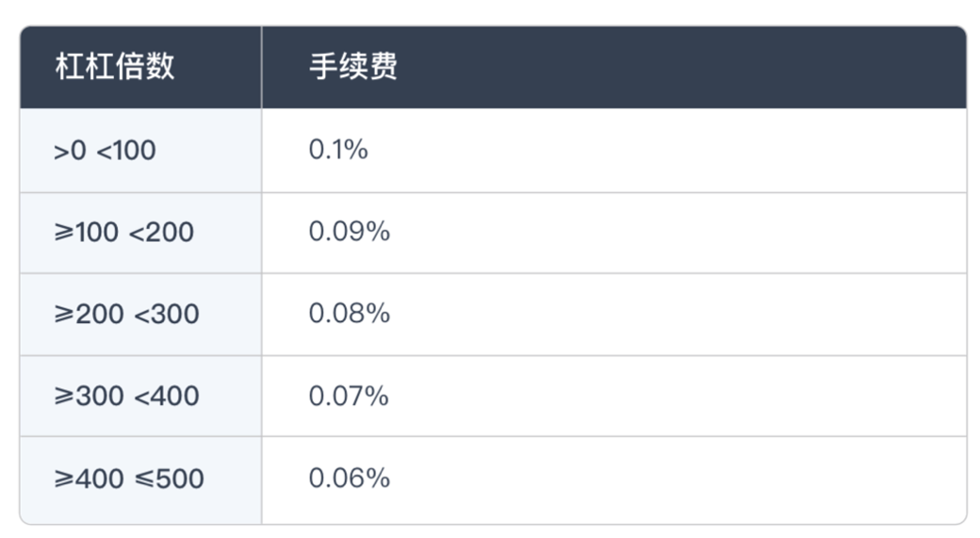Click the "≤500" upper bound text

click(169, 479)
